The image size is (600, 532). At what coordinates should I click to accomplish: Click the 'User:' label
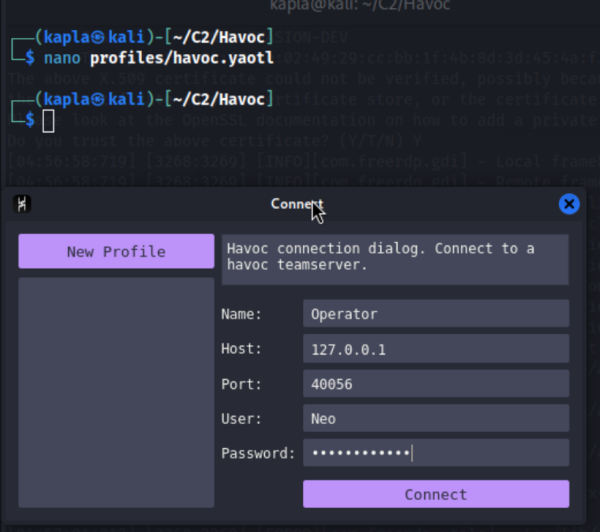[x=241, y=419]
